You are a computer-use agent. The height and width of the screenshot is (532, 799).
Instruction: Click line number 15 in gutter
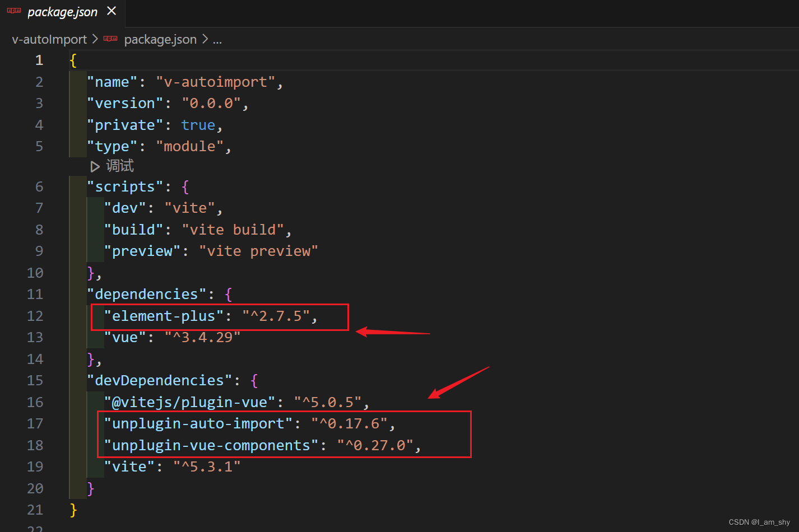(x=35, y=380)
